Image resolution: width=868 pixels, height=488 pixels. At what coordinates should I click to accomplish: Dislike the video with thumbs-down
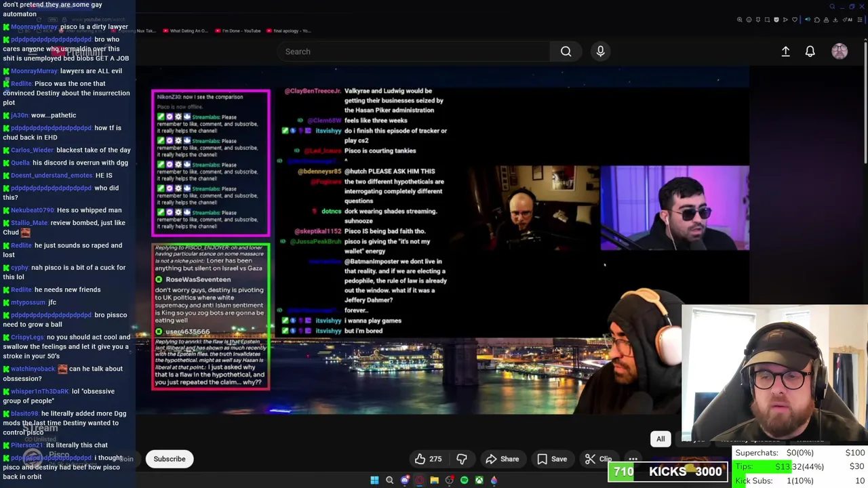(x=462, y=459)
